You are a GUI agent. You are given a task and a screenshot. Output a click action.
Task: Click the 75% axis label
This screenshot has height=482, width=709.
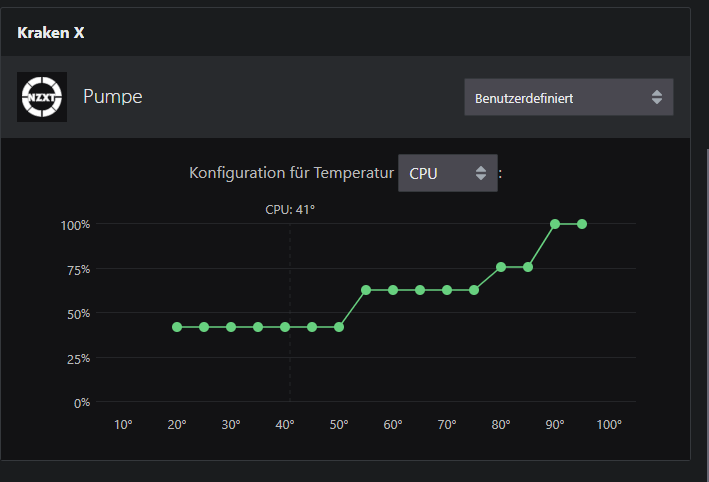pyautogui.click(x=79, y=270)
